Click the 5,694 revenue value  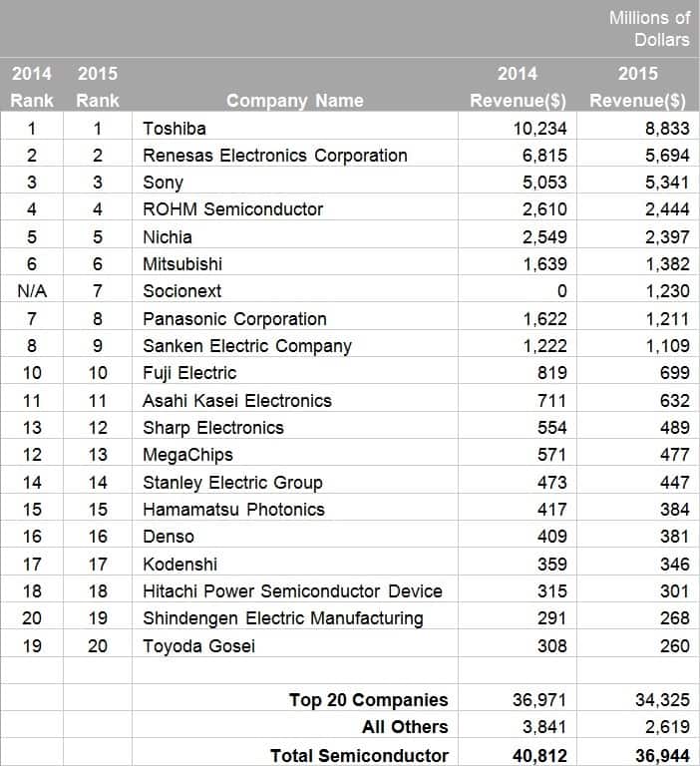pyautogui.click(x=667, y=156)
